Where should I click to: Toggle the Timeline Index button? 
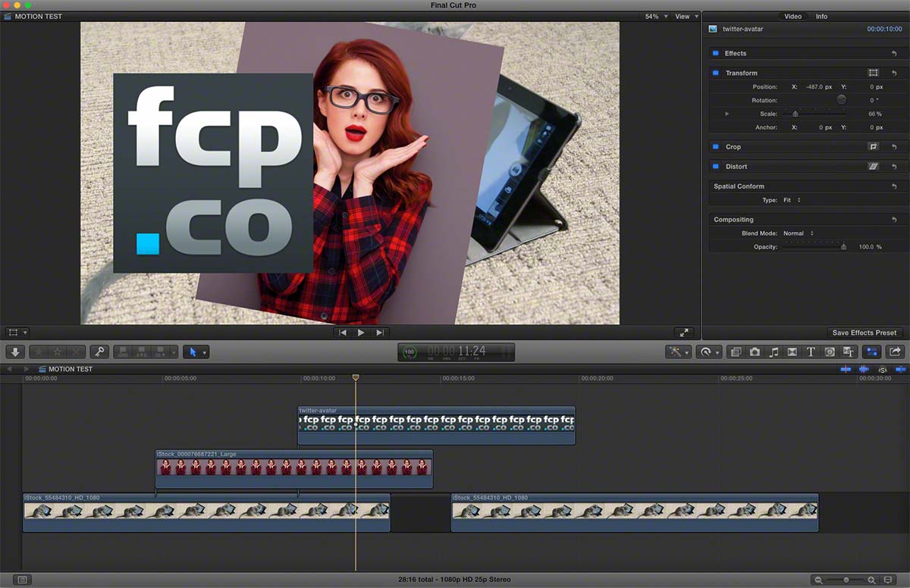coord(22,580)
